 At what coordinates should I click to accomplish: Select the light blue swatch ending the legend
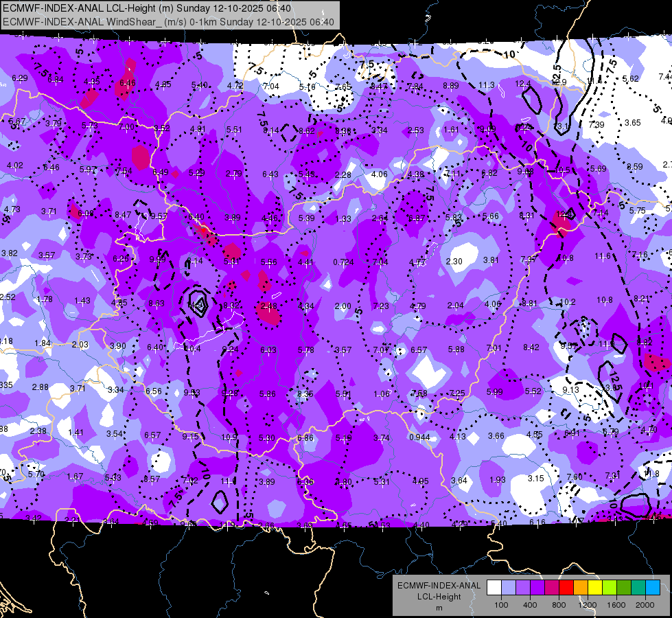[653, 588]
